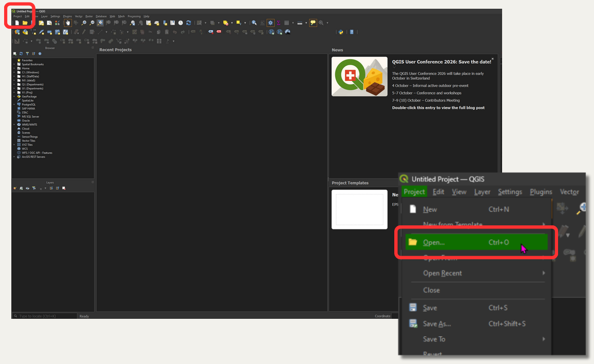Image resolution: width=594 pixels, height=364 pixels.
Task: Click the Refresh map toolbar icon
Action: click(x=188, y=23)
